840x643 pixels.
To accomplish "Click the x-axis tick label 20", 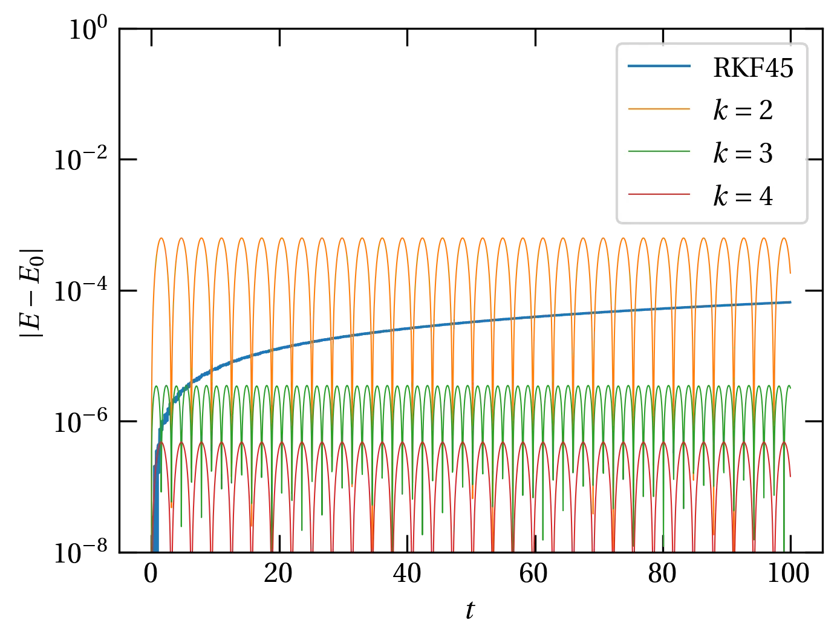I will pyautogui.click(x=278, y=574).
